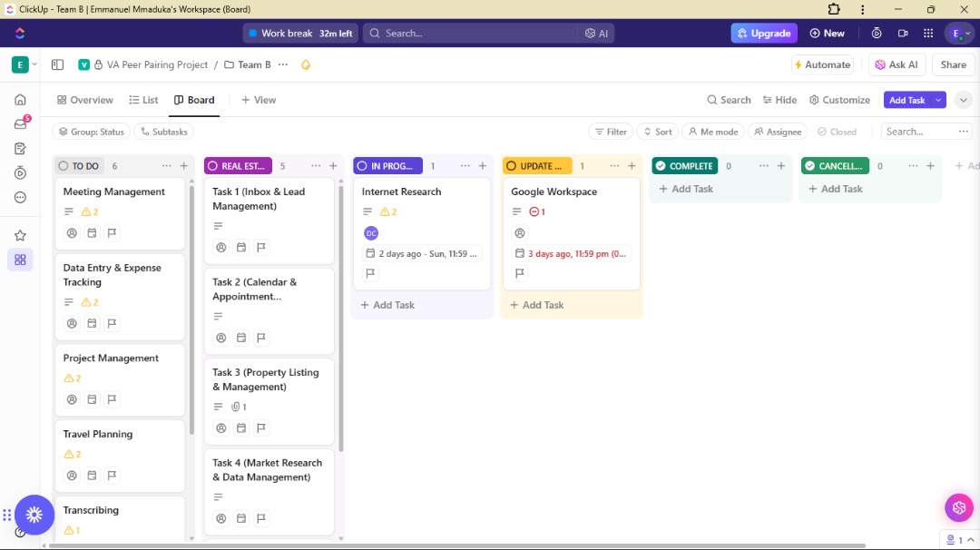Click the Upgrade button
The height and width of the screenshot is (550, 980).
pyautogui.click(x=764, y=33)
